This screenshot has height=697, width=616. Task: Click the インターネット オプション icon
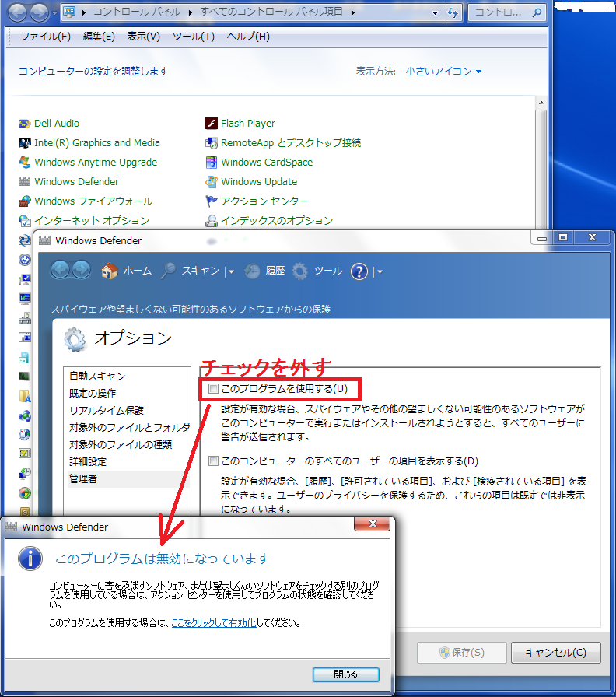click(x=24, y=220)
